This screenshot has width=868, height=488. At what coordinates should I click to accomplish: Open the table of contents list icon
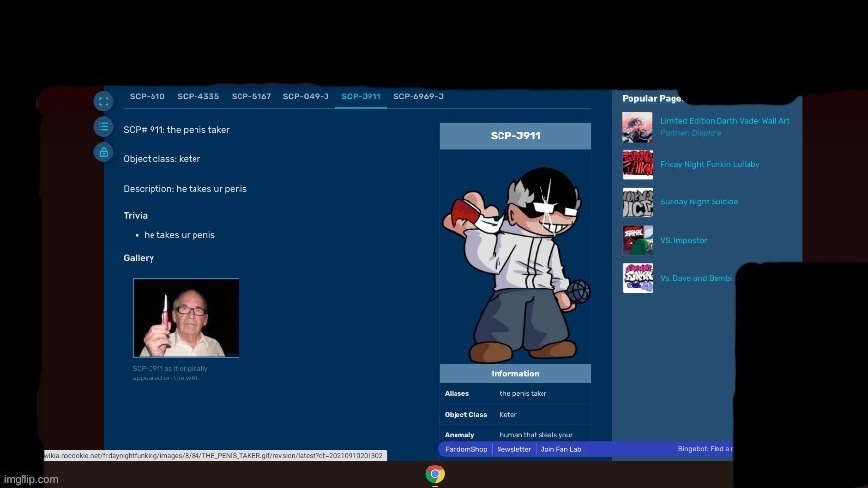pyautogui.click(x=104, y=126)
